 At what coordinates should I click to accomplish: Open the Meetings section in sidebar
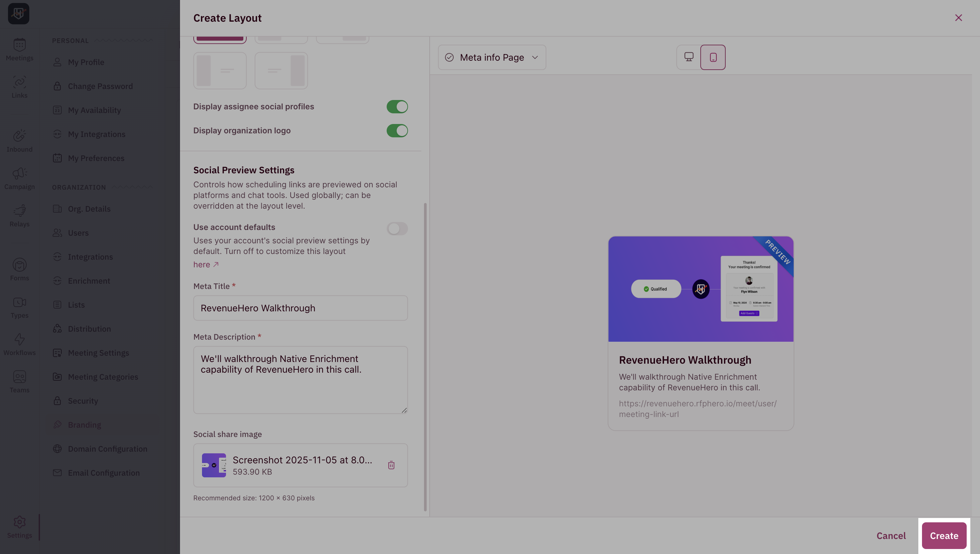pyautogui.click(x=19, y=50)
